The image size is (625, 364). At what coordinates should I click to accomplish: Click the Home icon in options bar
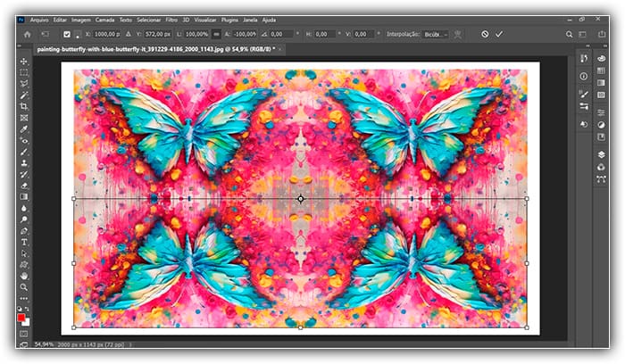click(28, 34)
